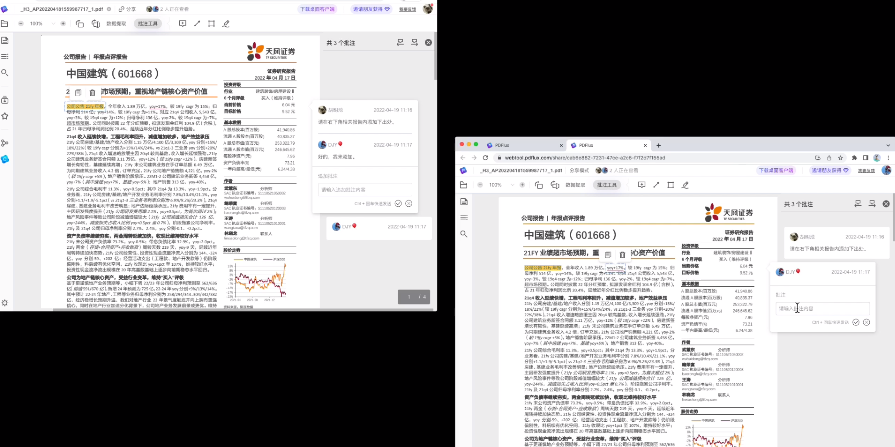Click the PDFlux logo in the left window

pos(5,9)
